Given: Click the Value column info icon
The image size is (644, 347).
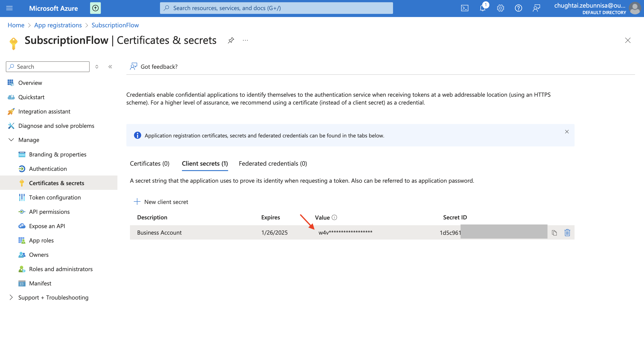Looking at the screenshot, I should click(334, 217).
